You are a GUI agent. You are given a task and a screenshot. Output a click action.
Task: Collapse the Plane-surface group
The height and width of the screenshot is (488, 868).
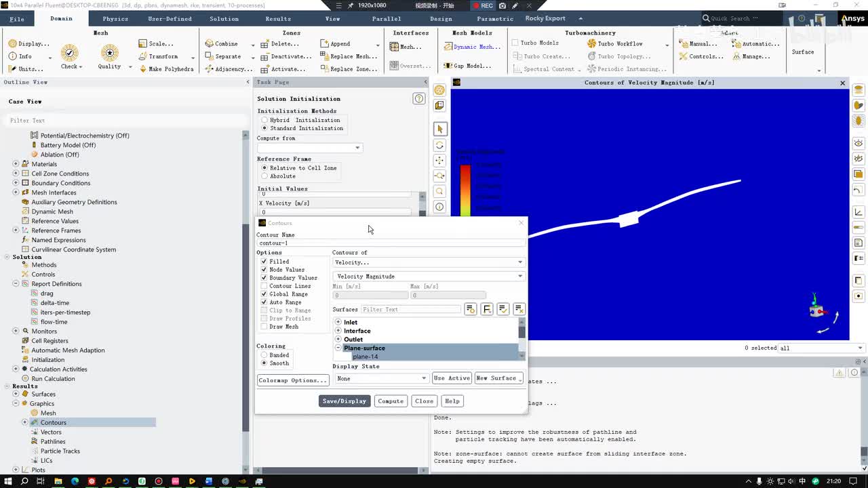338,348
